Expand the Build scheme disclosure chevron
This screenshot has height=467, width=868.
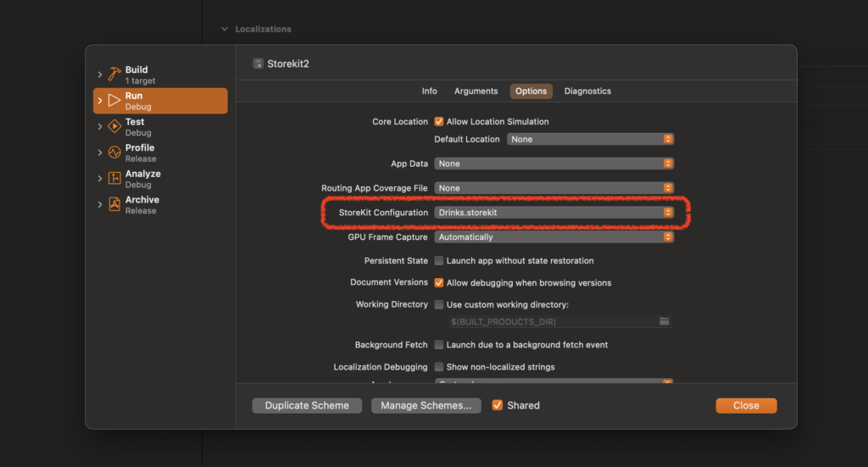(100, 75)
